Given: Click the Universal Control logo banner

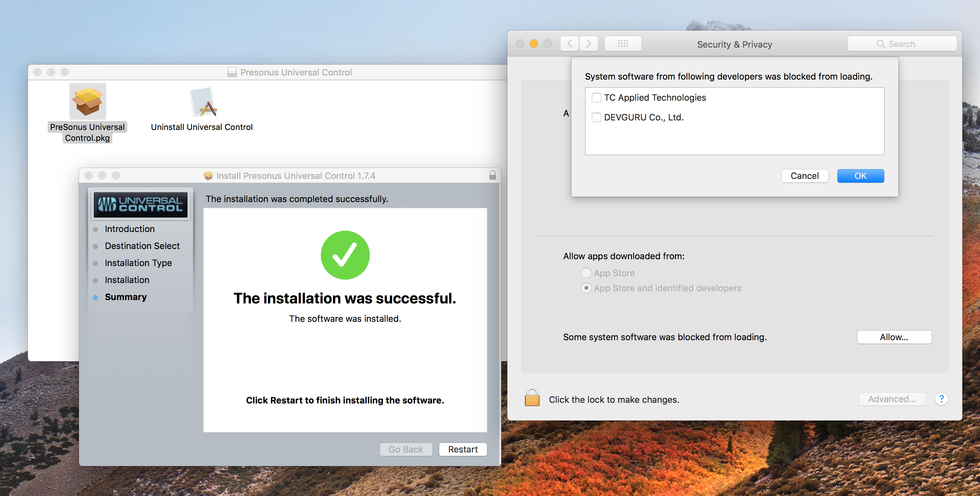Looking at the screenshot, I should pos(141,204).
